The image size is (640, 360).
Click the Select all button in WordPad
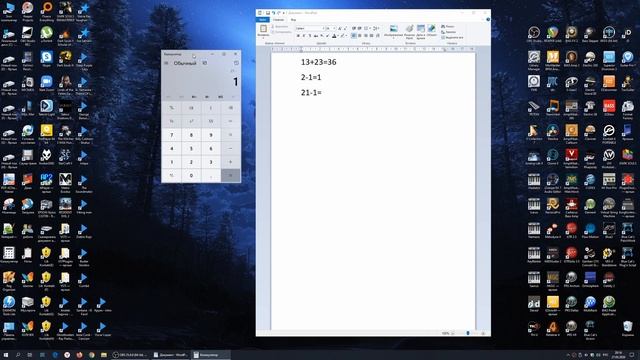(452, 38)
